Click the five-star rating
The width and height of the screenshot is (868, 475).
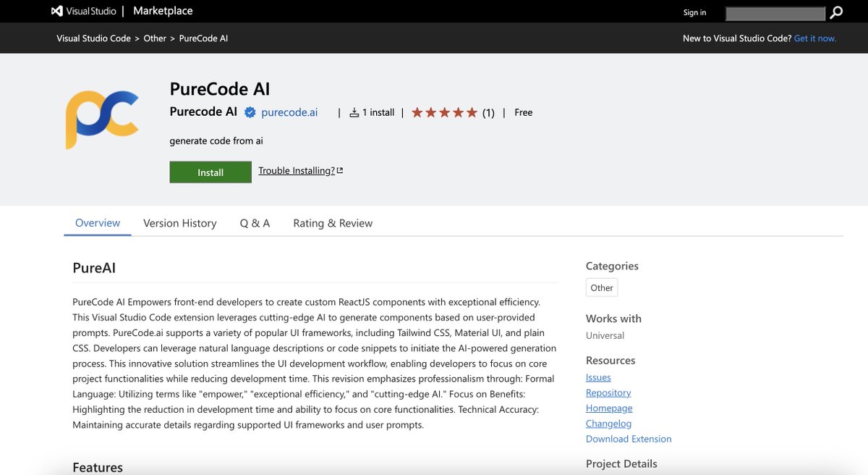[444, 112]
